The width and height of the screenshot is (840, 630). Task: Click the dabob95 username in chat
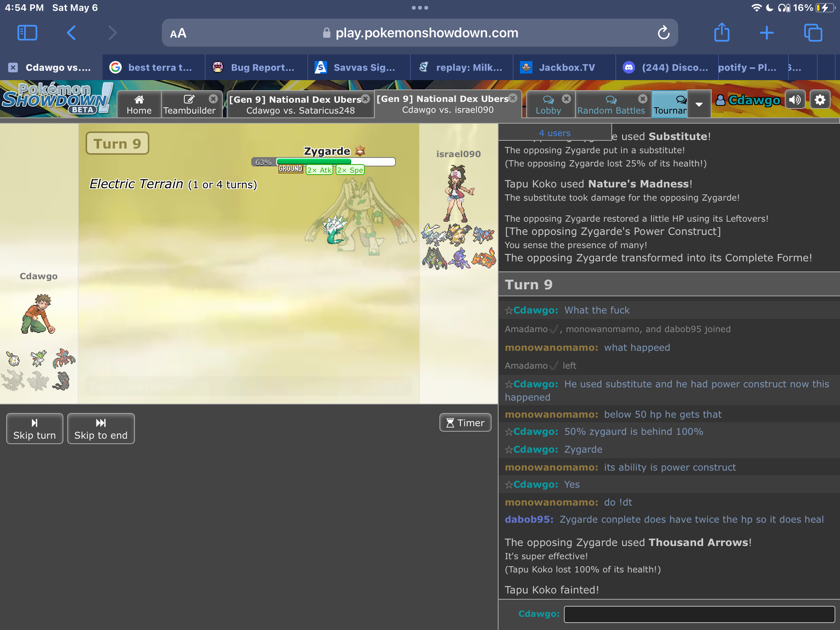tap(529, 519)
